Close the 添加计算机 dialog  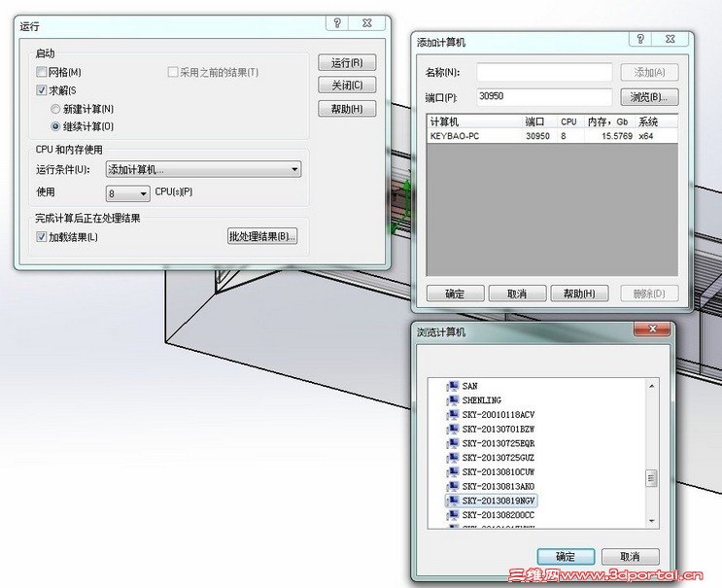pyautogui.click(x=670, y=39)
